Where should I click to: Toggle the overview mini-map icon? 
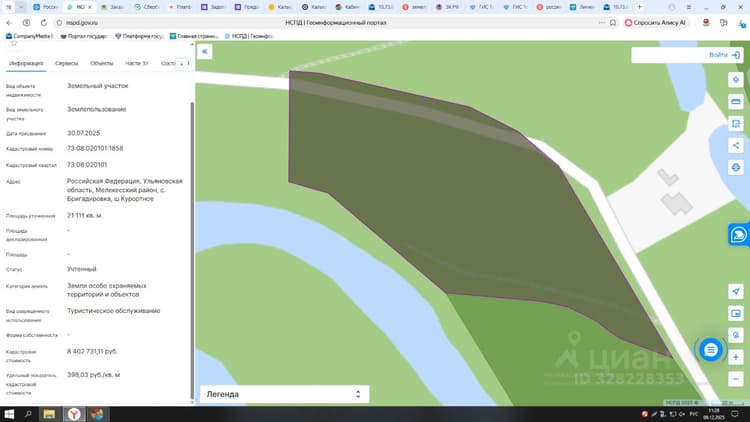click(736, 313)
